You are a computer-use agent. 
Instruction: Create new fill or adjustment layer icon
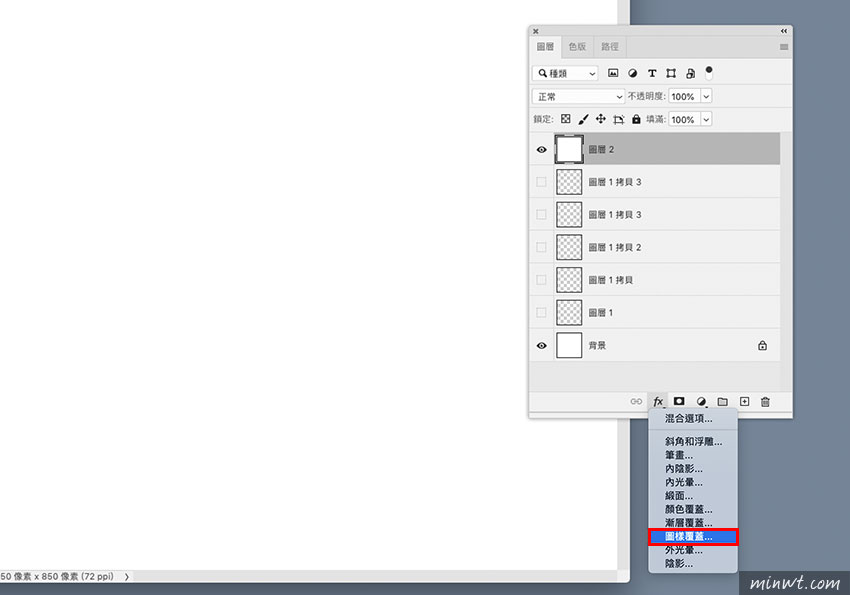(701, 402)
